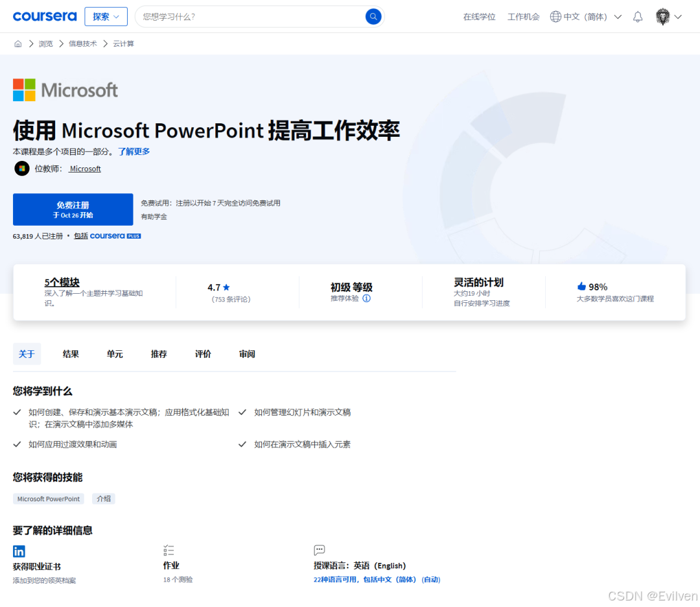Click the checklist icon above 作业

169,551
